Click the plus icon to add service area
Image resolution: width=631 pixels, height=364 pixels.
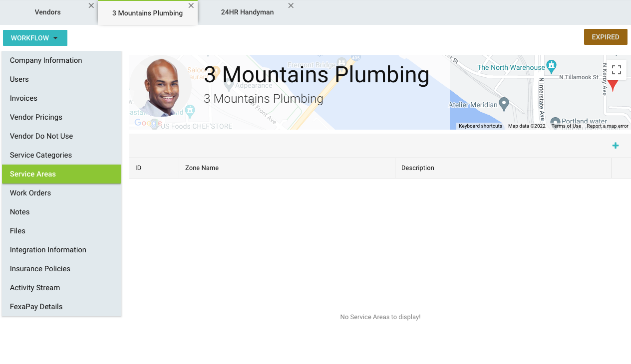click(x=616, y=146)
